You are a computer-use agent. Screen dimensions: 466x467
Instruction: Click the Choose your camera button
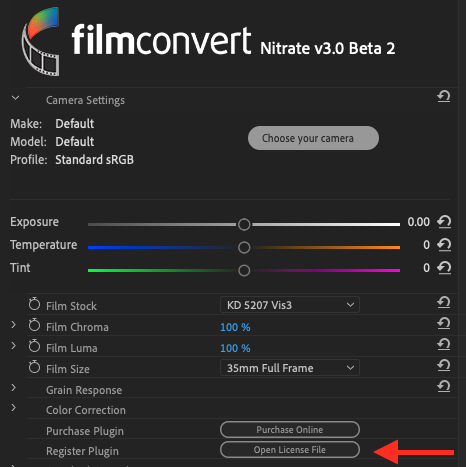[x=313, y=138]
